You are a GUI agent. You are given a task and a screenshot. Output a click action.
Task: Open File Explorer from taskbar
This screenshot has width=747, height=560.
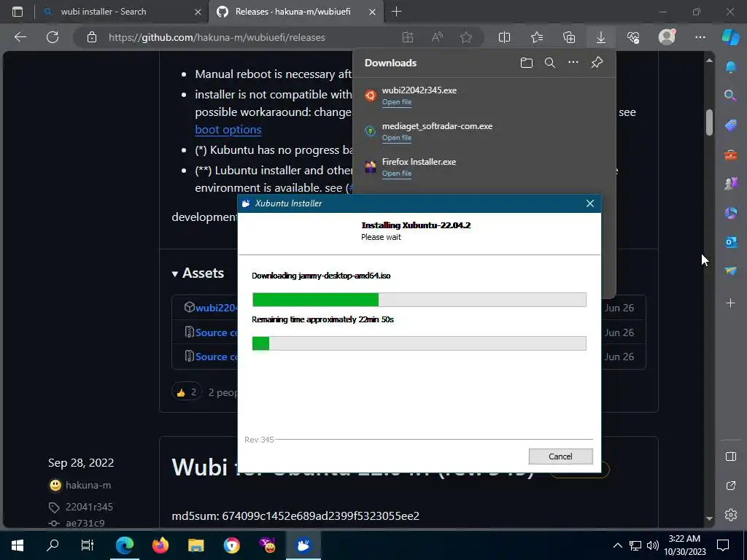click(x=196, y=545)
